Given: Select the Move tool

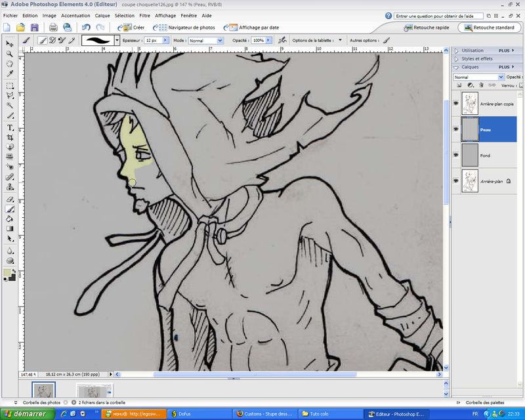Looking at the screenshot, I should 10,43.
